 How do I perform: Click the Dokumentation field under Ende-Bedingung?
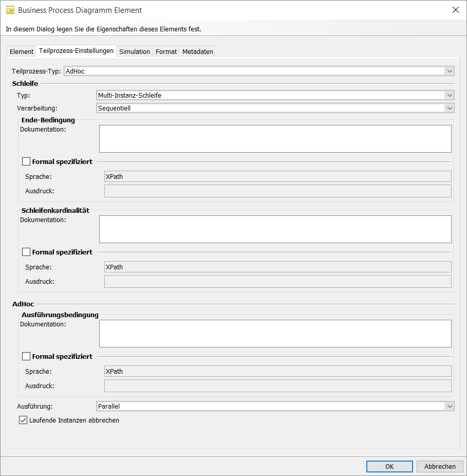[x=275, y=138]
